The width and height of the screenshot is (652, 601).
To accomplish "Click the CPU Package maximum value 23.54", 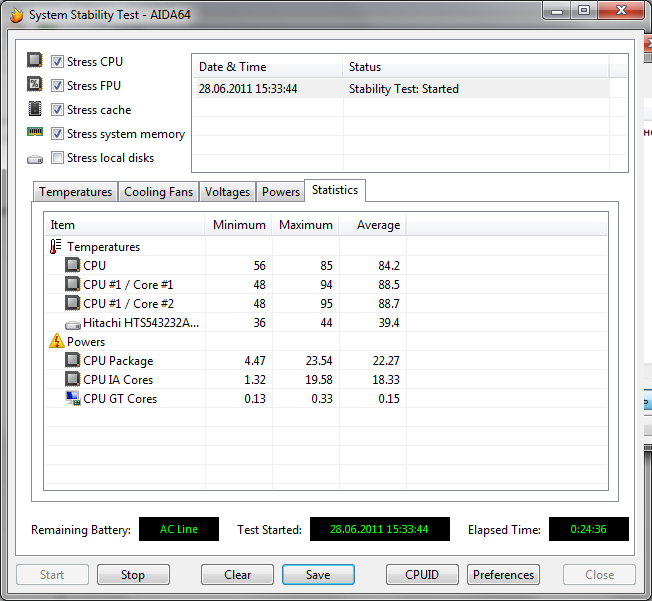I will (319, 361).
